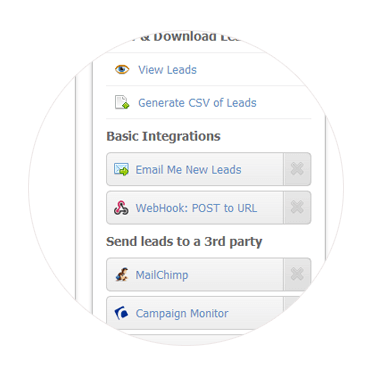372x388 pixels.
Task: Open WebHook: POST to URL settings
Action: [196, 208]
